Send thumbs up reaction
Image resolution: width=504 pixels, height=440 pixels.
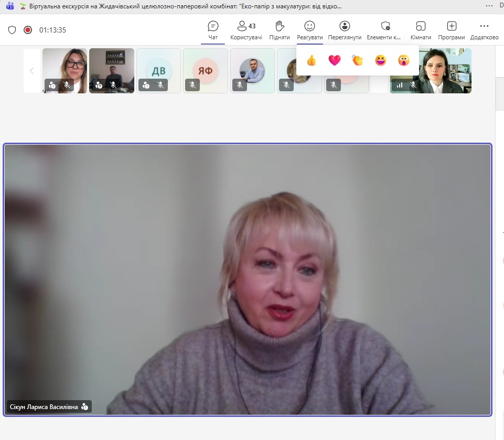coord(312,60)
